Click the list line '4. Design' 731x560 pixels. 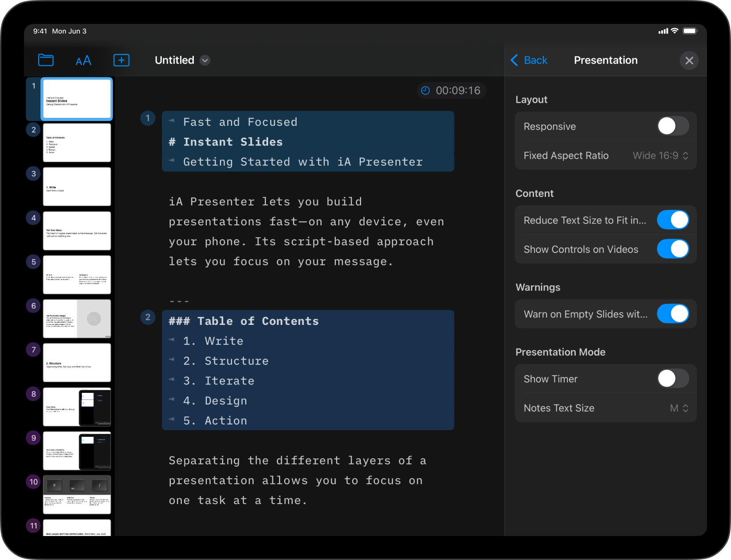tap(215, 401)
